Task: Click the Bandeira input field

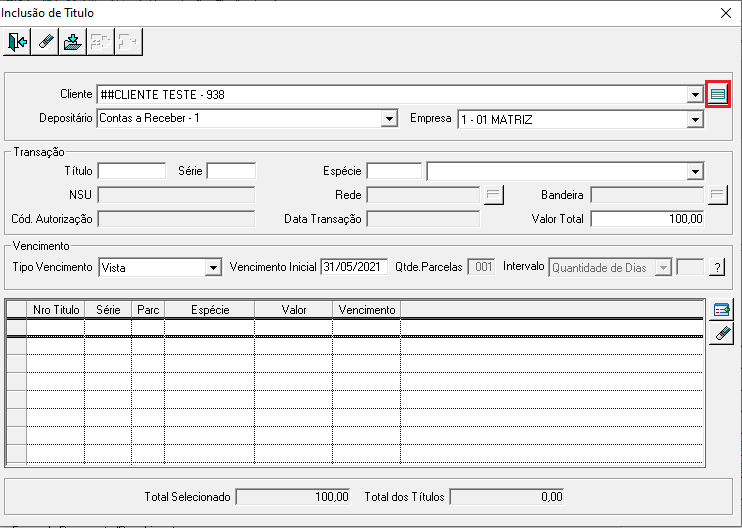Action: click(x=647, y=194)
